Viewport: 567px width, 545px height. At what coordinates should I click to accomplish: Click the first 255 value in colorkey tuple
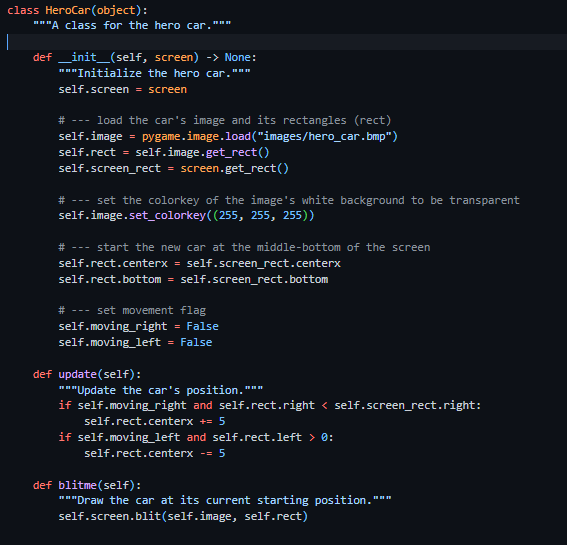[228, 216]
